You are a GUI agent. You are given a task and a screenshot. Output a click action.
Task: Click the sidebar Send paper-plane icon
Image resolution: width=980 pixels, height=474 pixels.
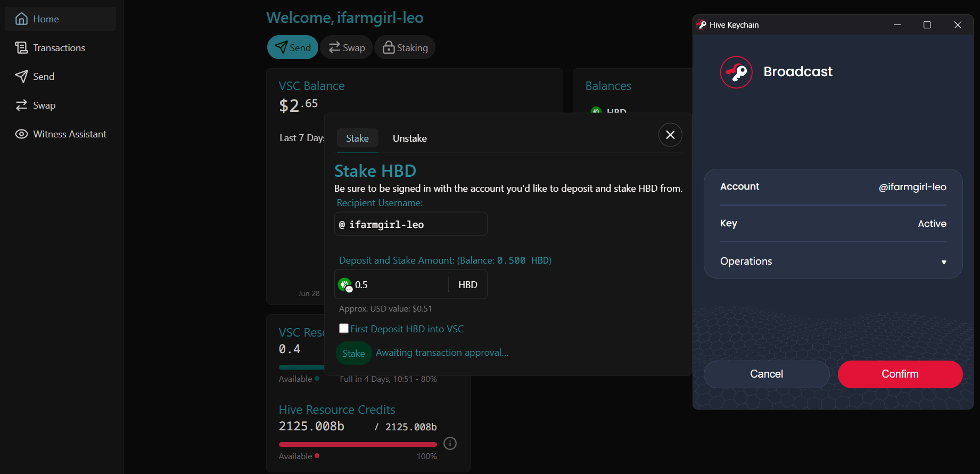click(21, 77)
